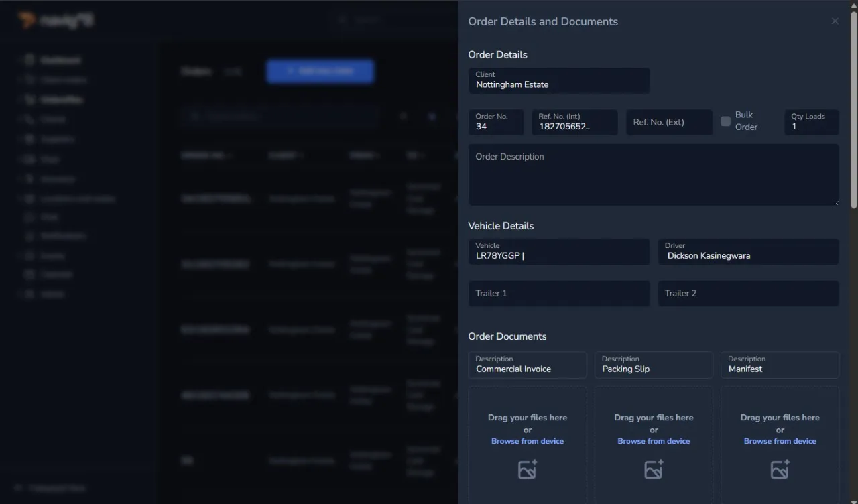This screenshot has width=858, height=504.
Task: Click the Ref. No. (Int) field
Action: (x=574, y=123)
